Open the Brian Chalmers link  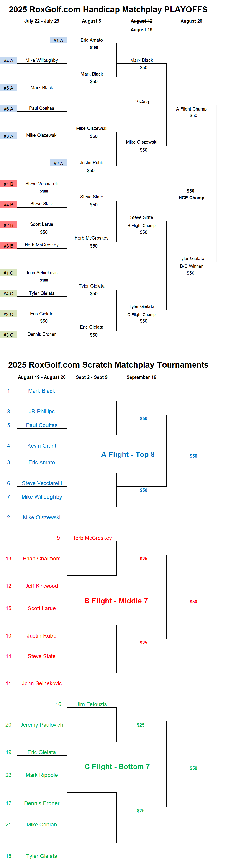coord(42,559)
